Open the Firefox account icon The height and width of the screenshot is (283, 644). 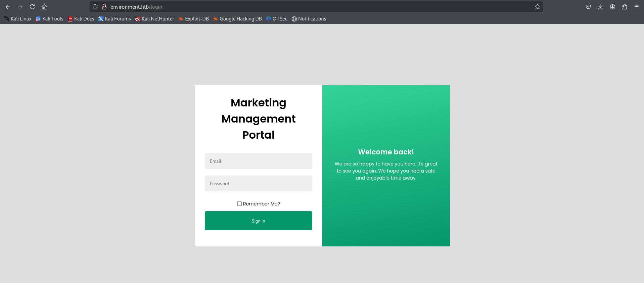[x=612, y=7]
